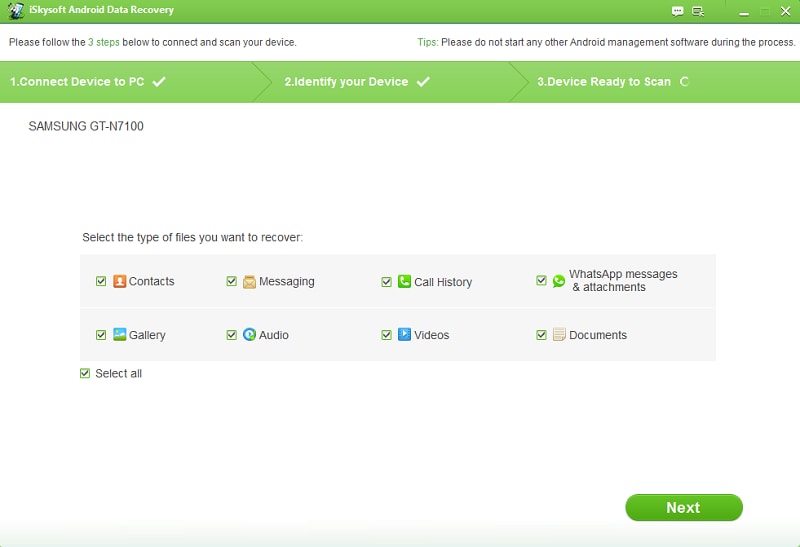The width and height of the screenshot is (800, 547).
Task: Toggle the Select all checkbox
Action: point(85,374)
